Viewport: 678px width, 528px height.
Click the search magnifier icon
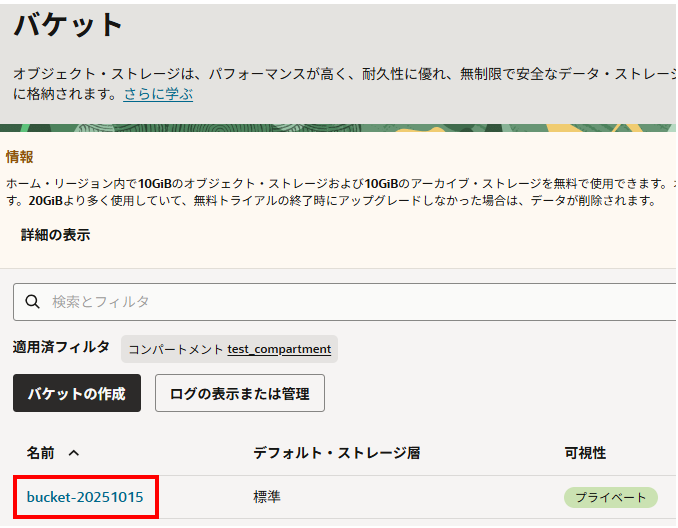coord(32,301)
